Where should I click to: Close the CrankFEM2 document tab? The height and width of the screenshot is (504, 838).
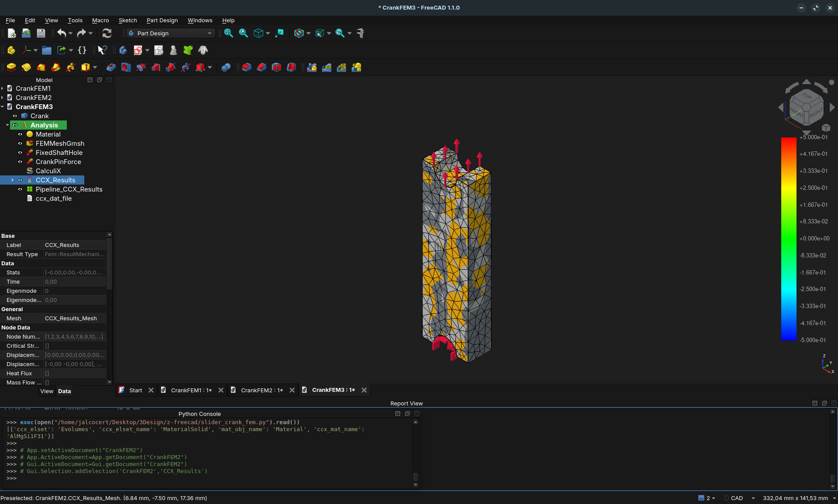(x=292, y=390)
